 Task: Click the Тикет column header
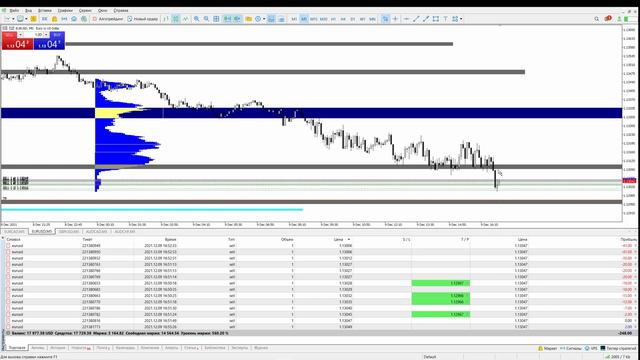[x=87, y=239]
